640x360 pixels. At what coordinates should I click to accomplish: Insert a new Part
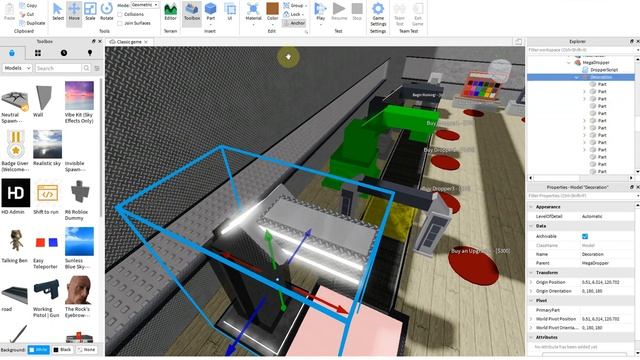click(211, 12)
